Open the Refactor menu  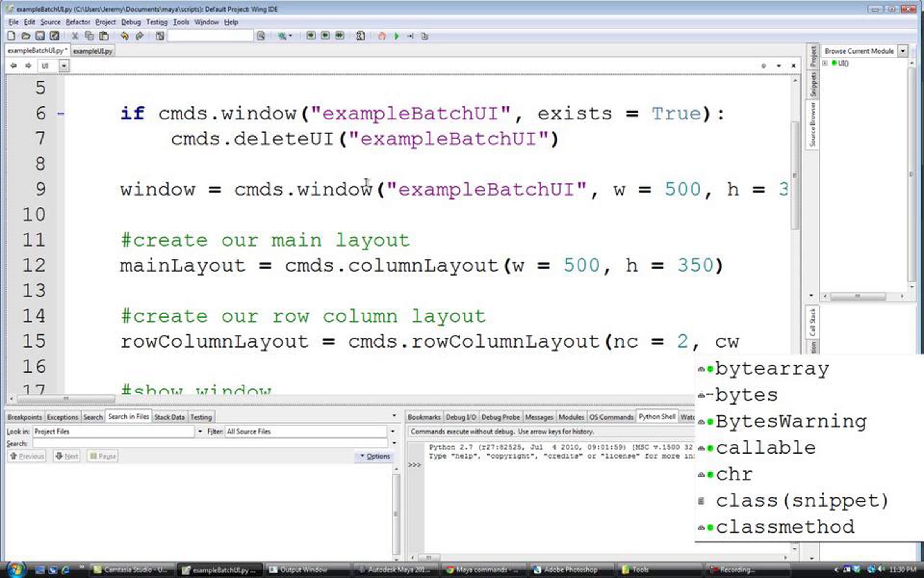point(78,22)
